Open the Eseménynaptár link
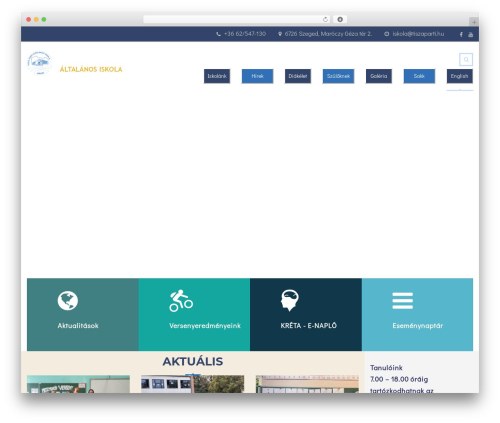This screenshot has width=500, height=423. point(418,326)
